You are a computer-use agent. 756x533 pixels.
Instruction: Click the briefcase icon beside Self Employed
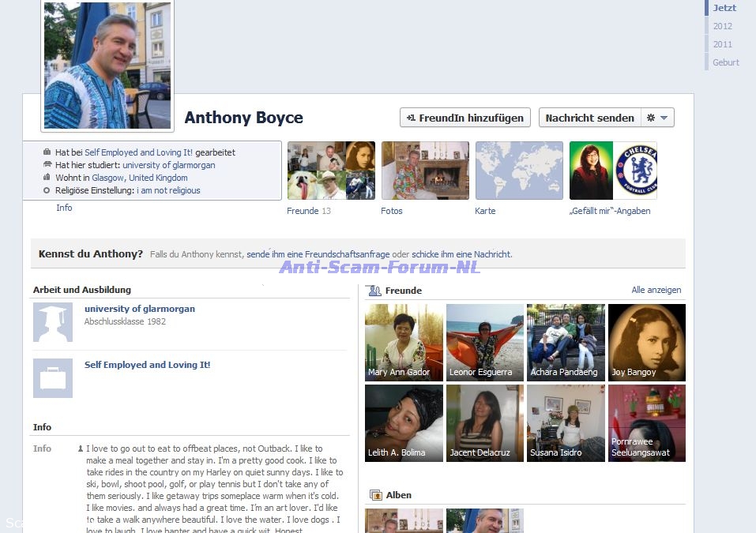53,378
